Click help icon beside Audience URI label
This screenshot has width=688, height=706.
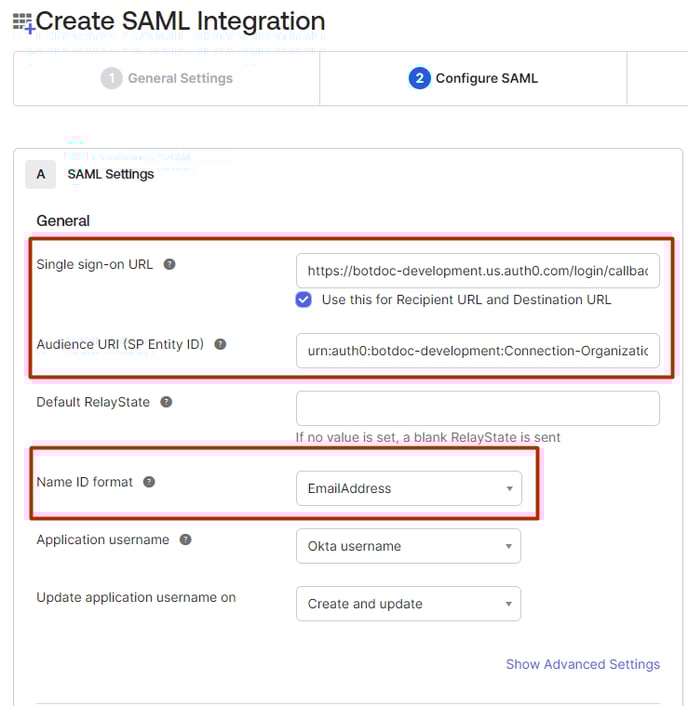220,344
